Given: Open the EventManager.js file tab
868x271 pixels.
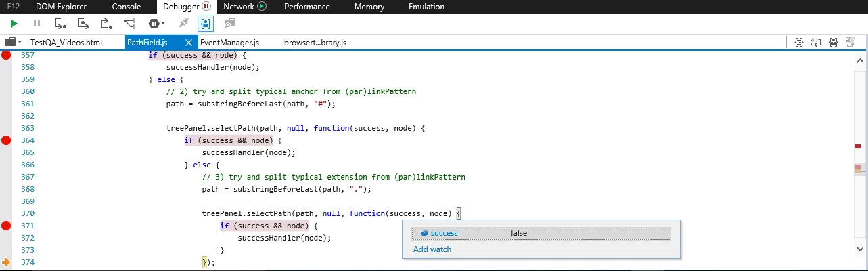Looking at the screenshot, I should coord(230,43).
